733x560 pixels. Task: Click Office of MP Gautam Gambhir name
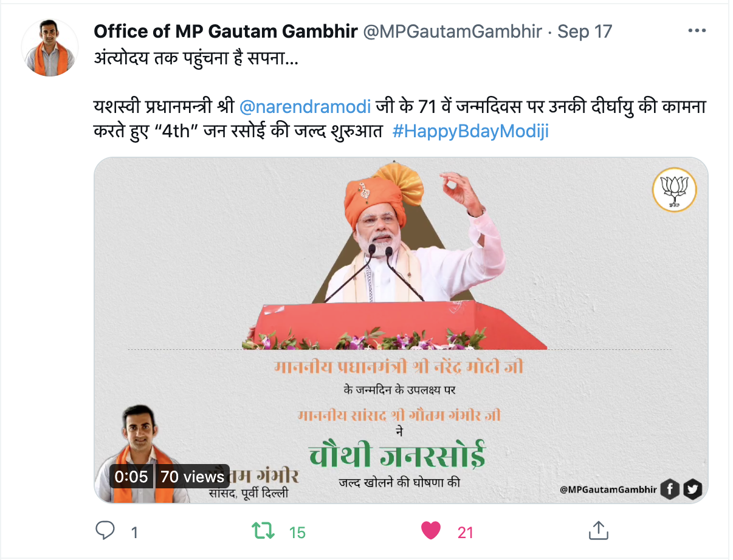[x=225, y=31]
